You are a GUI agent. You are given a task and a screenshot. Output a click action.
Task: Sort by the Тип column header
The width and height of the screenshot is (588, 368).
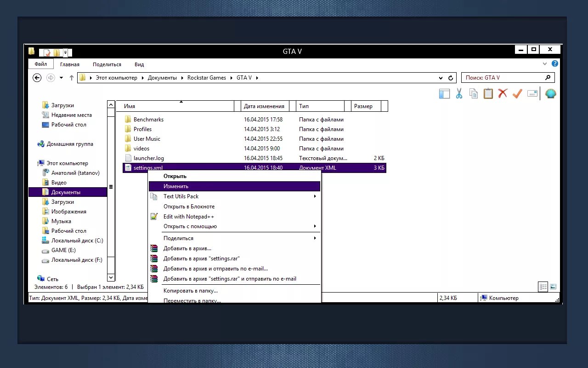tap(320, 106)
